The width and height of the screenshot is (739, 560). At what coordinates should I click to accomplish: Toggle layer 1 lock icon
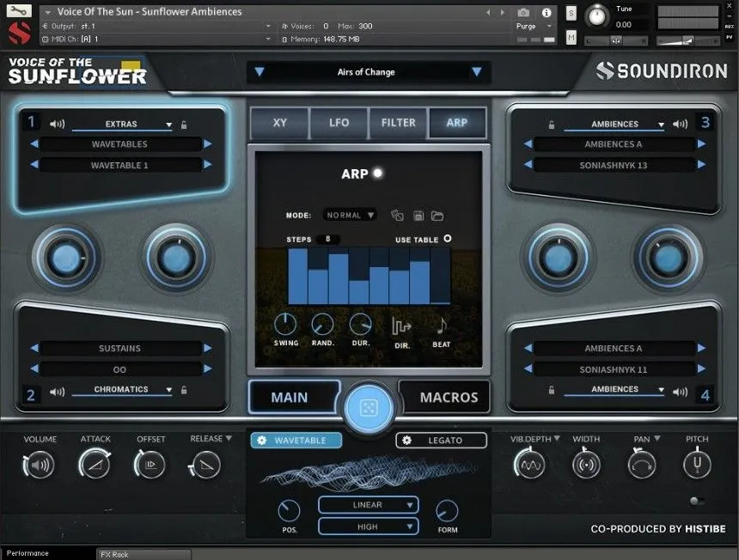point(184,125)
